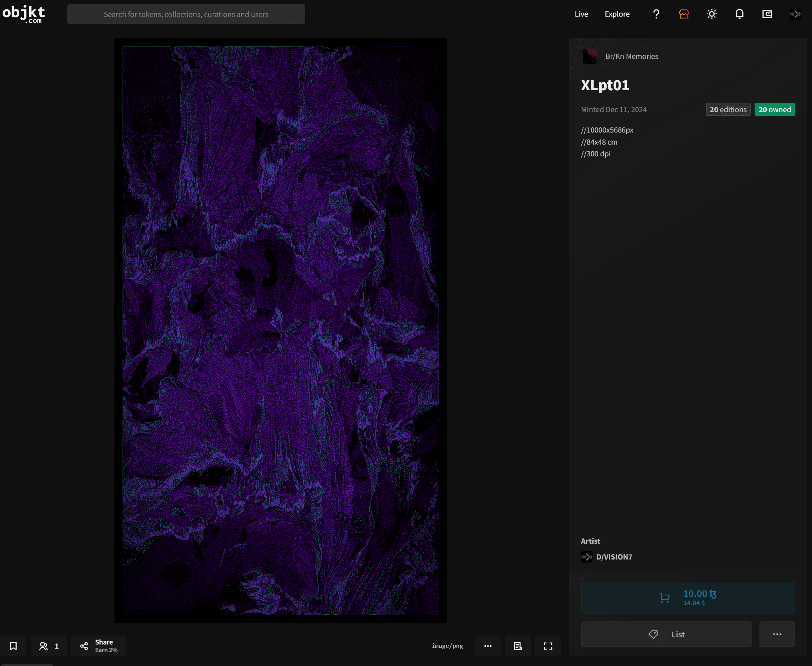Image resolution: width=812 pixels, height=666 pixels.
Task: Open the token metadata document icon
Action: point(518,646)
